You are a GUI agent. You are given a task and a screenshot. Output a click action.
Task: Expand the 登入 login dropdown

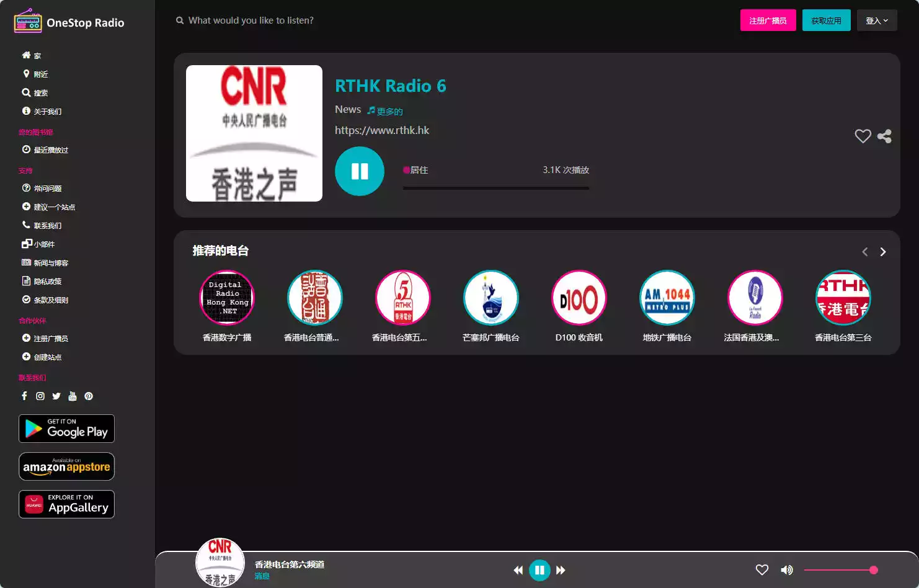[x=877, y=20]
